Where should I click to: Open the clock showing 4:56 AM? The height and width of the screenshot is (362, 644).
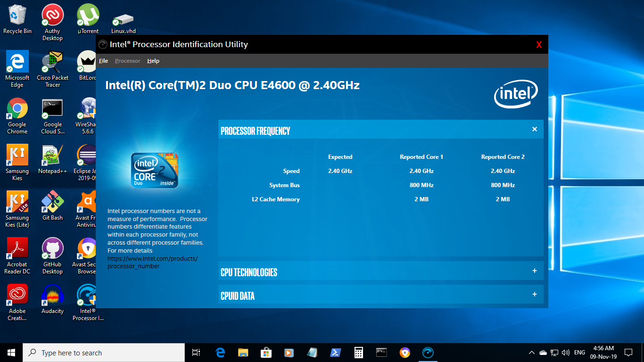click(604, 353)
